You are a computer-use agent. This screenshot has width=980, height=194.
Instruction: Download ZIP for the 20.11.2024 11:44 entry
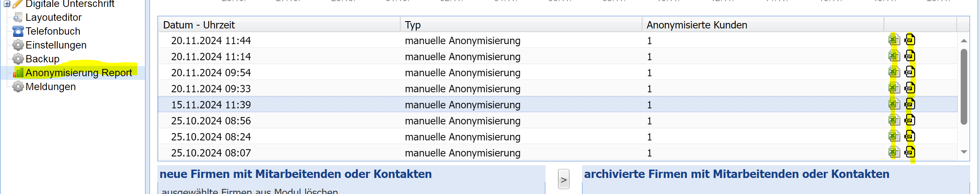tap(910, 40)
